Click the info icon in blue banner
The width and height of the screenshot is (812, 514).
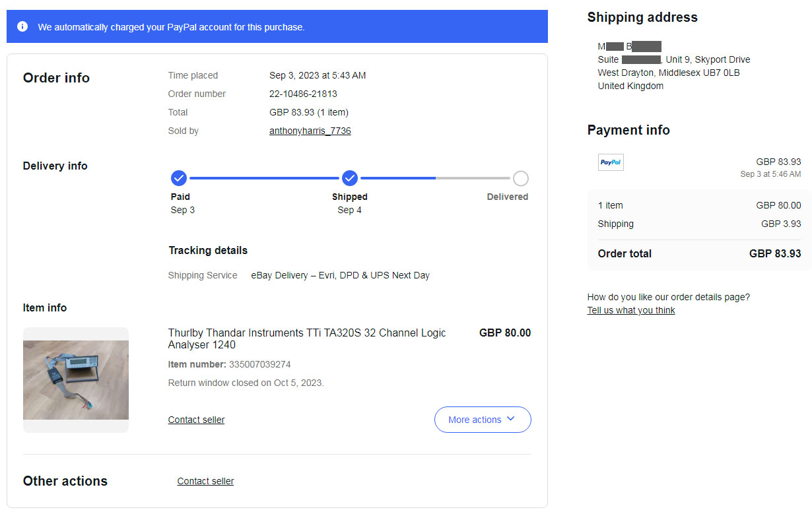pyautogui.click(x=22, y=27)
